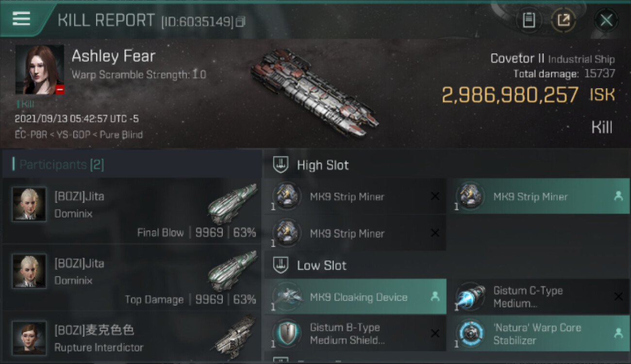
Task: Open the 麦克色色 pilot portrait
Action: point(29,338)
